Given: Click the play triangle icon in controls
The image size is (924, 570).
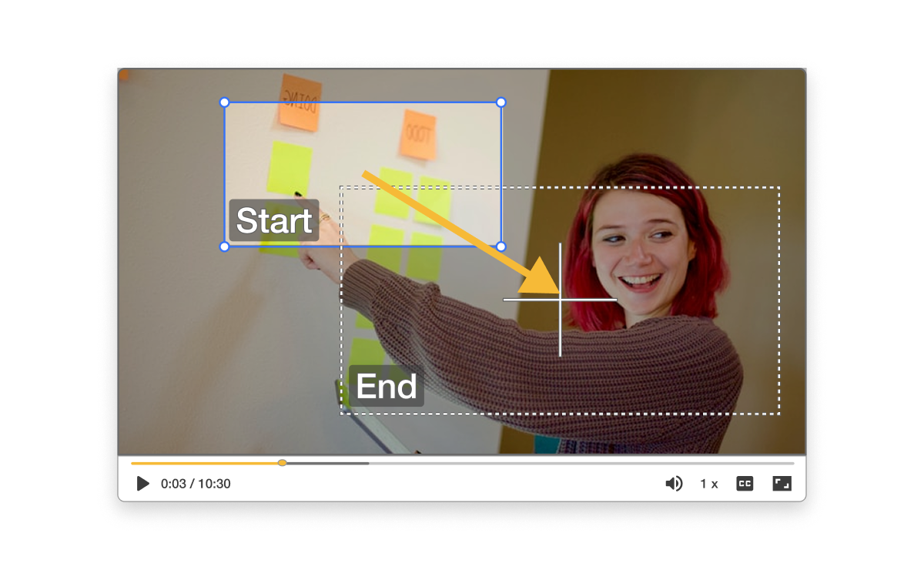Looking at the screenshot, I should pyautogui.click(x=142, y=484).
